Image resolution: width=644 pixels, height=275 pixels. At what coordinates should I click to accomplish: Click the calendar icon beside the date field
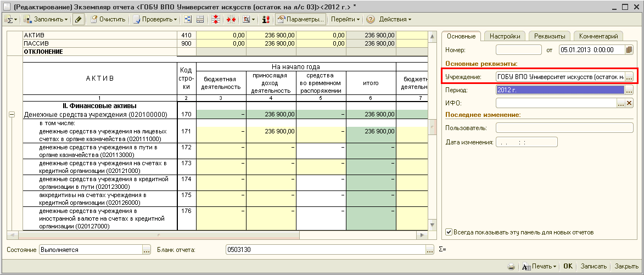click(x=629, y=50)
